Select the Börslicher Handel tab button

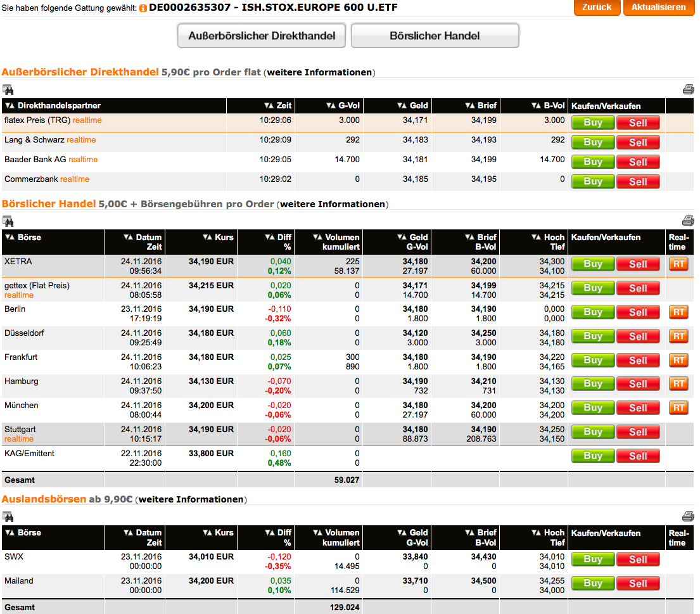pyautogui.click(x=435, y=36)
